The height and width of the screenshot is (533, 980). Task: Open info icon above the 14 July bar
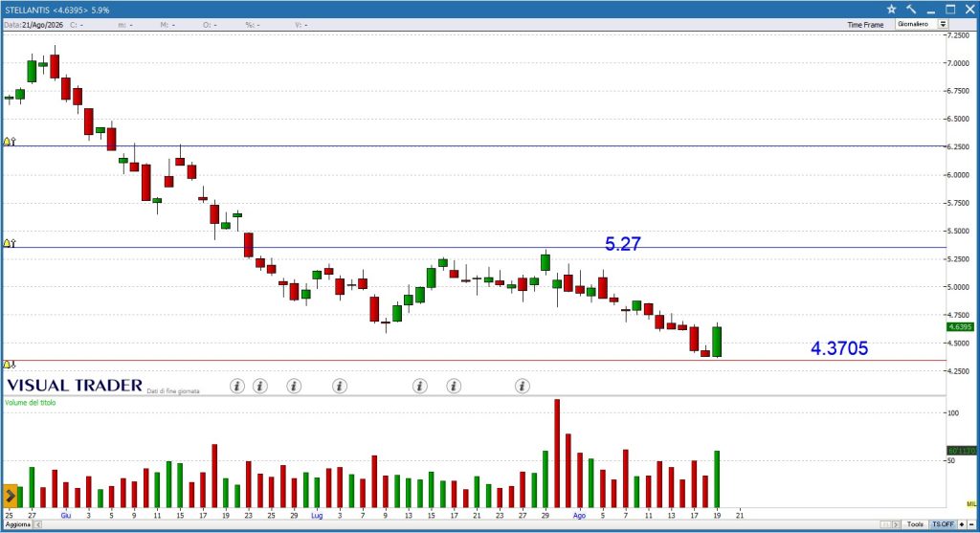pos(420,387)
